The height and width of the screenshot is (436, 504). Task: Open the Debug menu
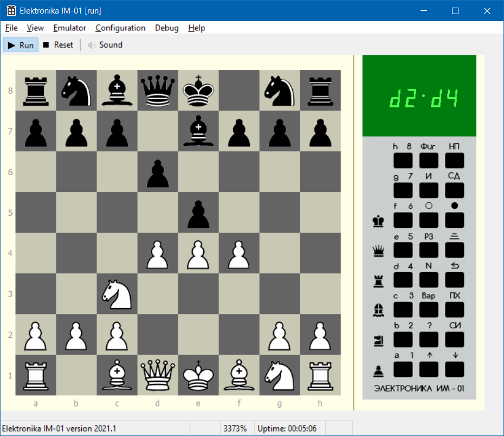click(x=166, y=28)
